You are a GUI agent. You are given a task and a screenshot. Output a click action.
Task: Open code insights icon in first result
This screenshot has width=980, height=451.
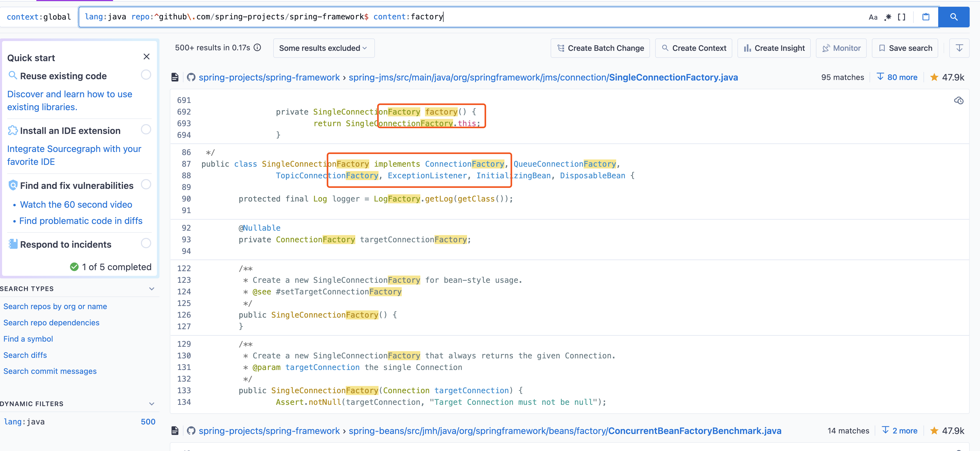959,100
